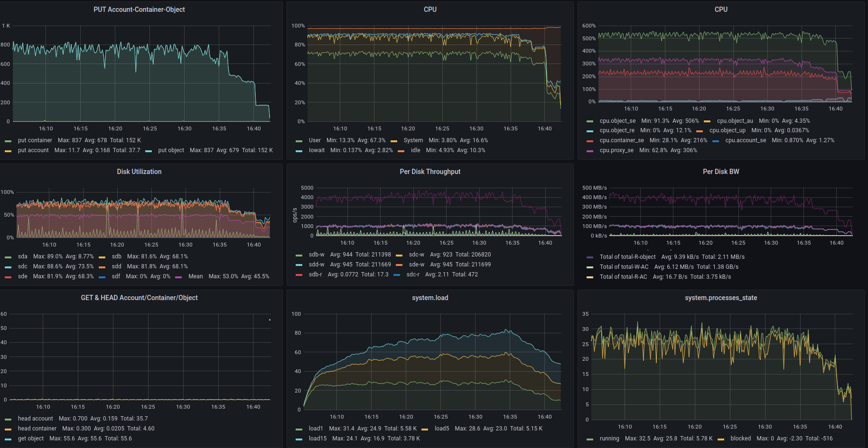Screen dimensions: 868x448
Task: Click the swatch beside head container
Action: 8,429
